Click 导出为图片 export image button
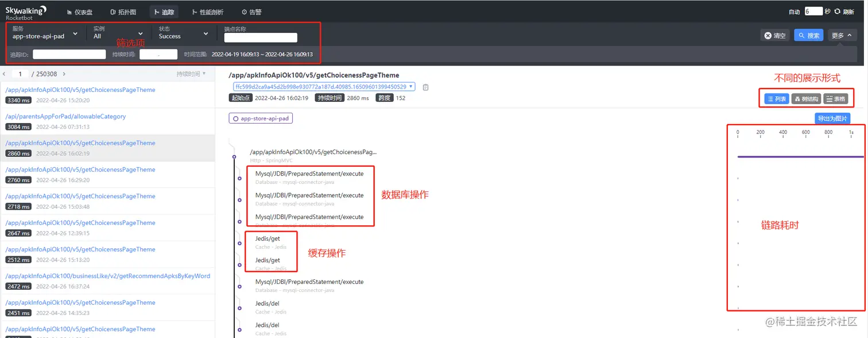868x338 pixels. 832,118
